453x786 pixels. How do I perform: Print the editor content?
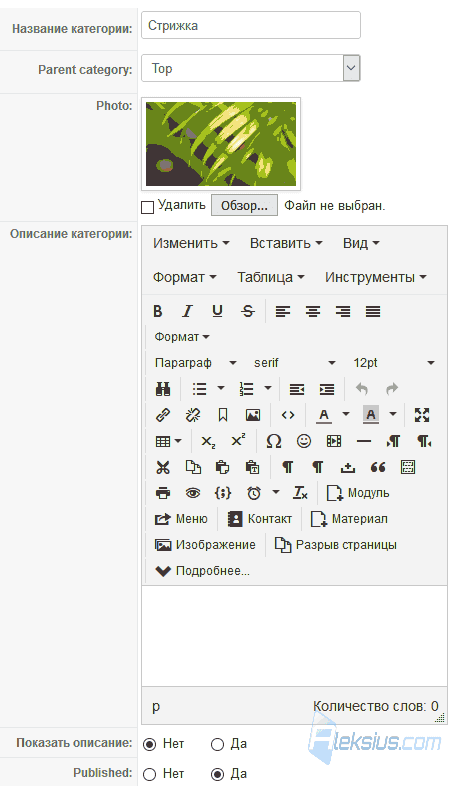pyautogui.click(x=163, y=493)
